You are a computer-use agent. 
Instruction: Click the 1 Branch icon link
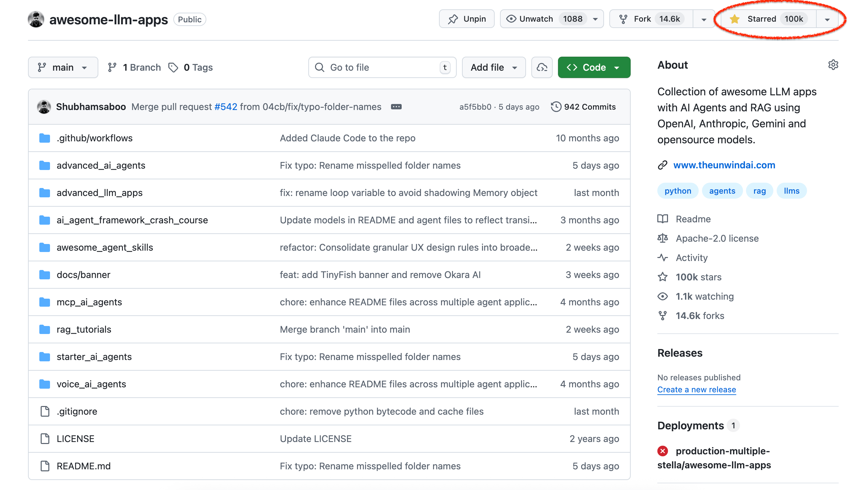click(112, 67)
